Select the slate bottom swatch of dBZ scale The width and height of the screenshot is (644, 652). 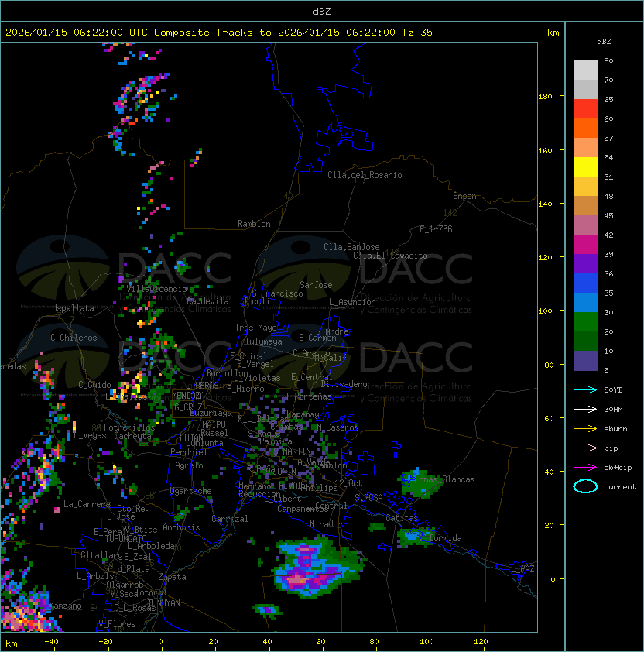coord(585,361)
